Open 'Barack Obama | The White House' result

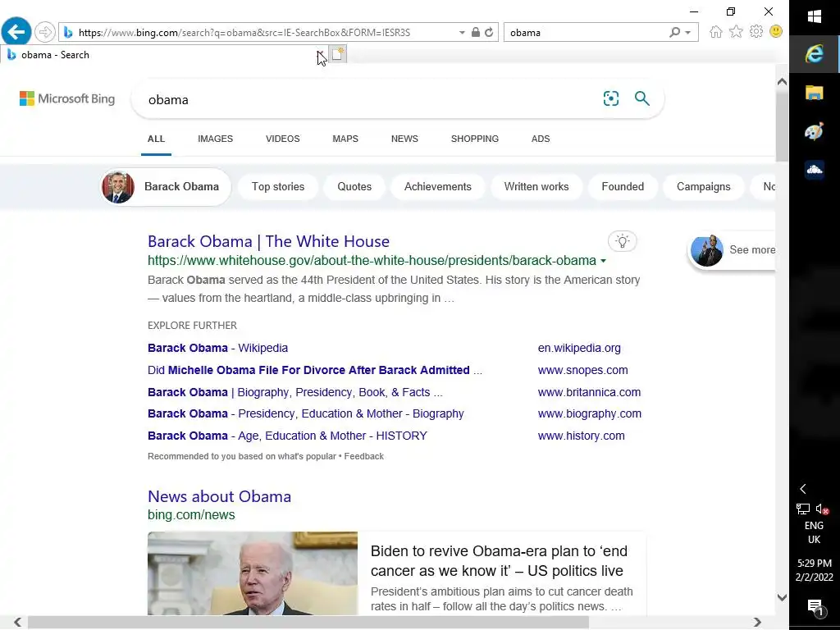click(268, 242)
